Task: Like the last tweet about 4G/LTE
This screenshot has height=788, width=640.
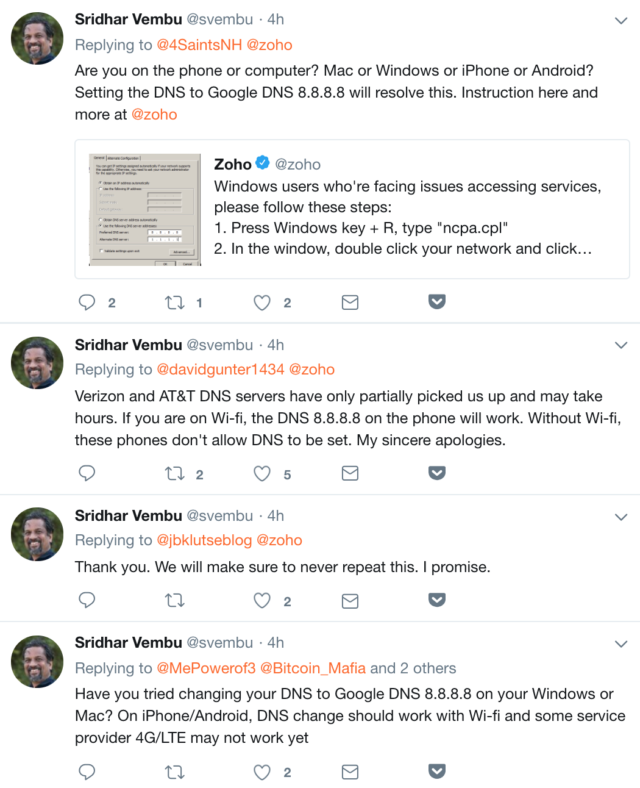Action: tap(262, 772)
